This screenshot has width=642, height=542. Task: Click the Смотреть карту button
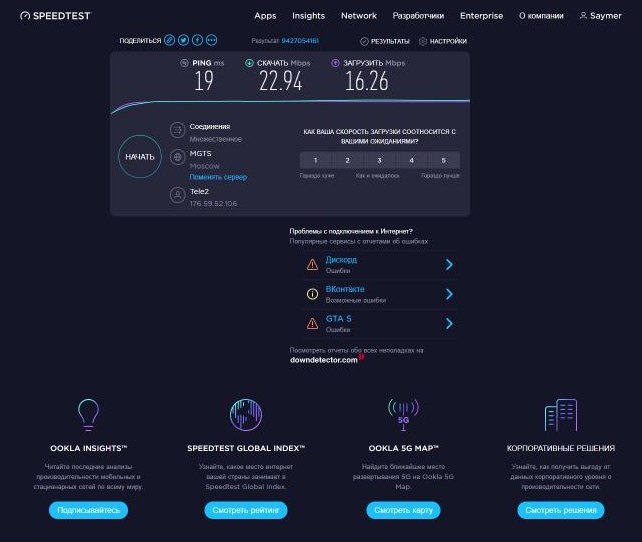coord(403,510)
